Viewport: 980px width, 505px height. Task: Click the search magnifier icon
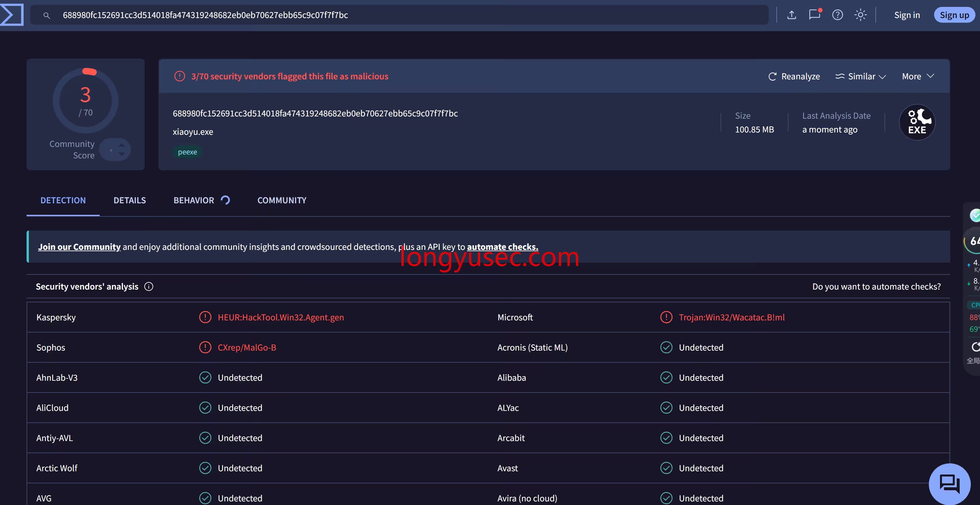coord(47,15)
